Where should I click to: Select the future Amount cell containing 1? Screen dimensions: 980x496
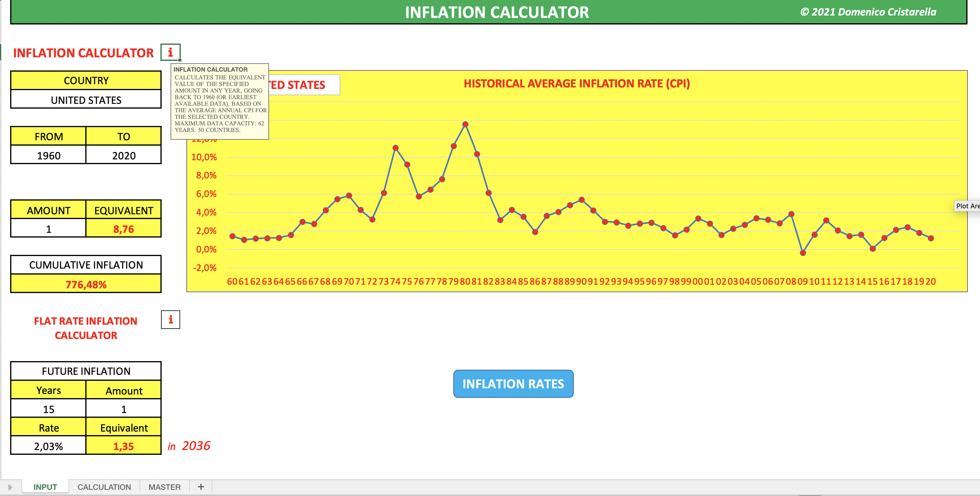[124, 409]
